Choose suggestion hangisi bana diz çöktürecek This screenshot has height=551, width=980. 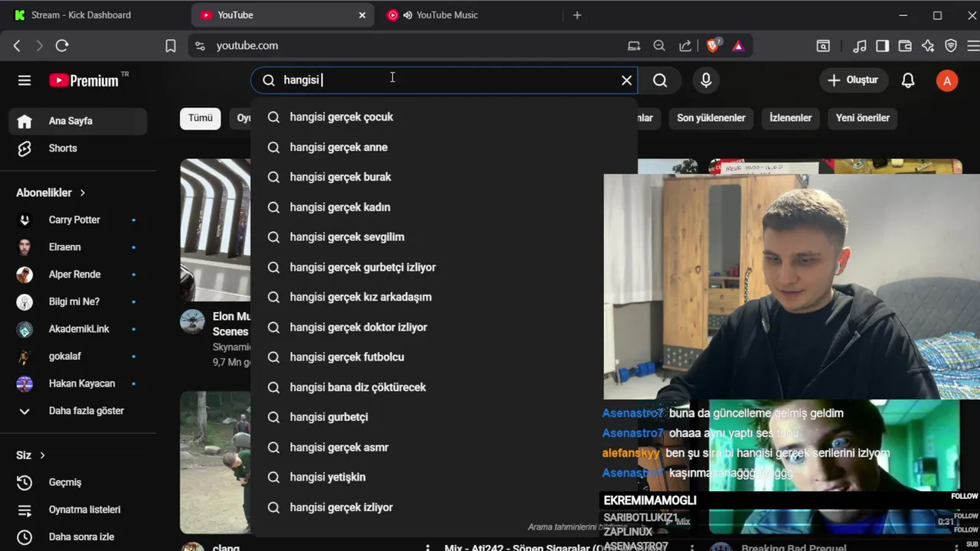(444, 387)
